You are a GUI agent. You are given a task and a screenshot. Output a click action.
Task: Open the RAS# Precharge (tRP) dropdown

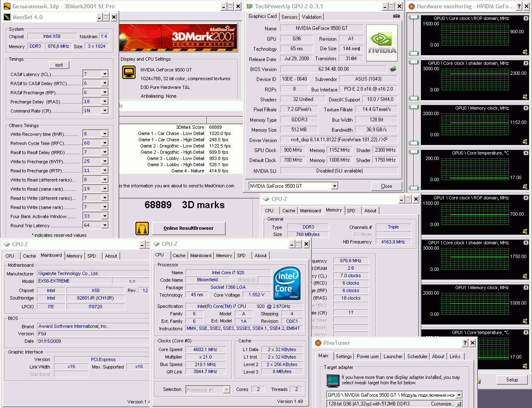tap(105, 92)
